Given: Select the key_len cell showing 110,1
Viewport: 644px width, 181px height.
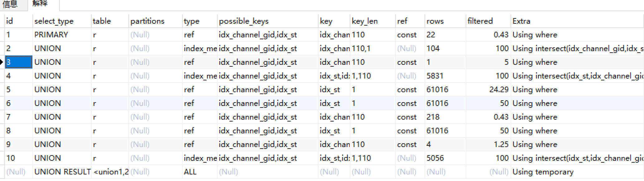Looking at the screenshot, I should 372,48.
